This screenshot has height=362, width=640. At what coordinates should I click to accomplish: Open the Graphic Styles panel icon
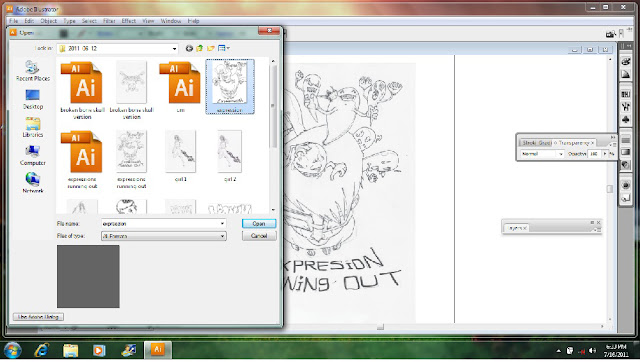click(x=626, y=198)
